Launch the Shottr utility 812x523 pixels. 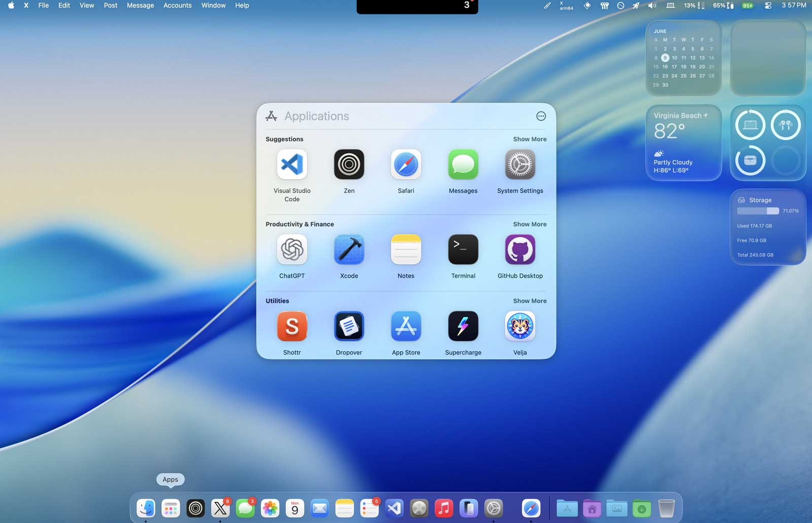pos(292,326)
